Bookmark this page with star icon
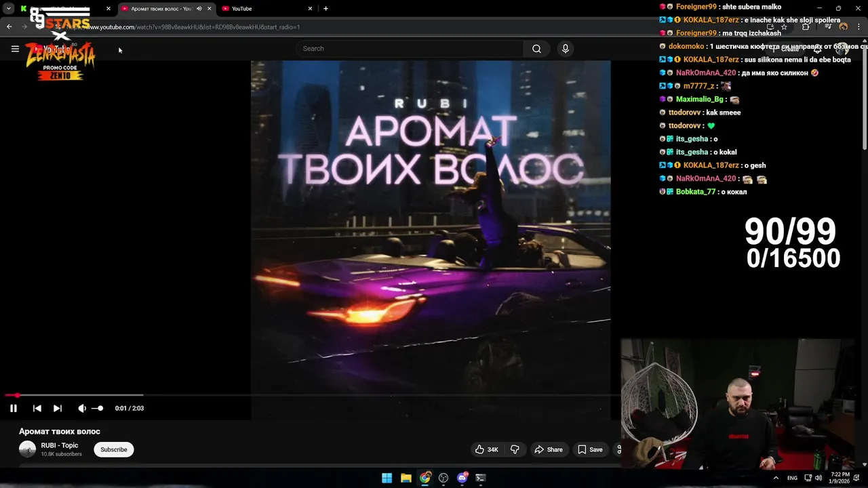This screenshot has width=868, height=488. pyautogui.click(x=784, y=27)
